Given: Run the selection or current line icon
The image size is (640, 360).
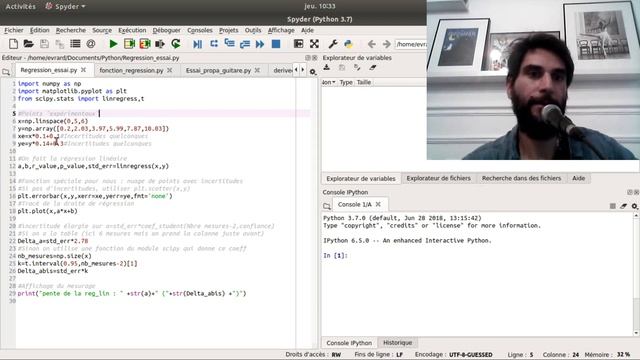Looking at the screenshot, I should [x=160, y=44].
